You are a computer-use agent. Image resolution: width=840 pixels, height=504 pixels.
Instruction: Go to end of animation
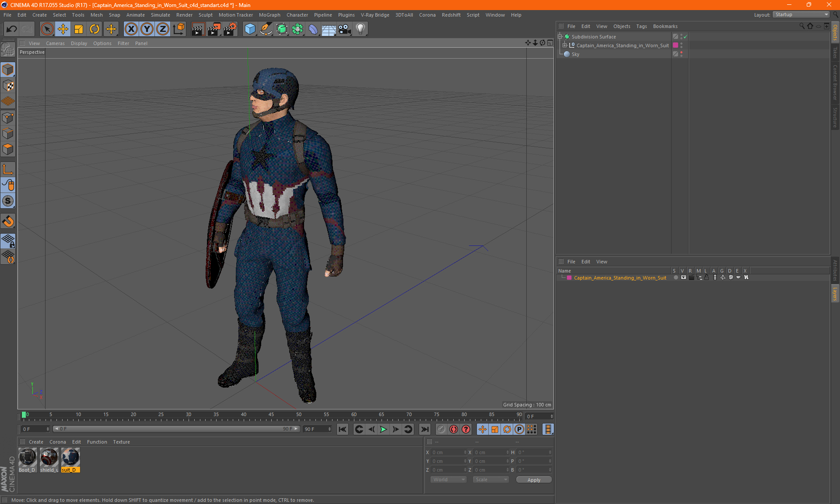coord(424,429)
